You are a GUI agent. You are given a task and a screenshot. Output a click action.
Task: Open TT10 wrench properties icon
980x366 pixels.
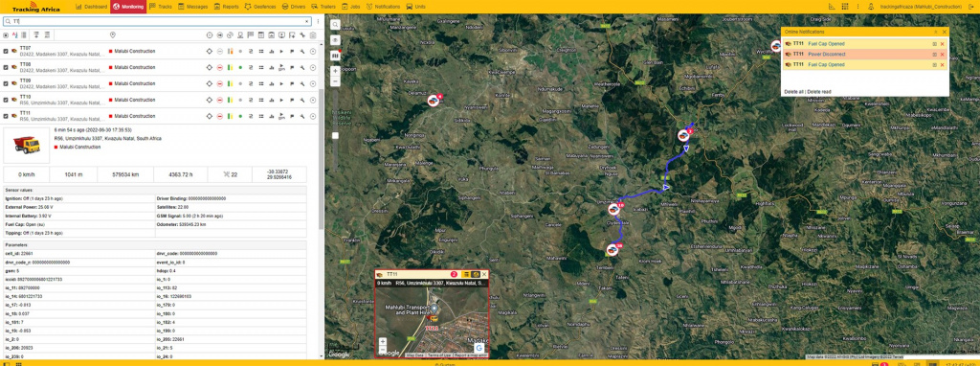point(302,100)
